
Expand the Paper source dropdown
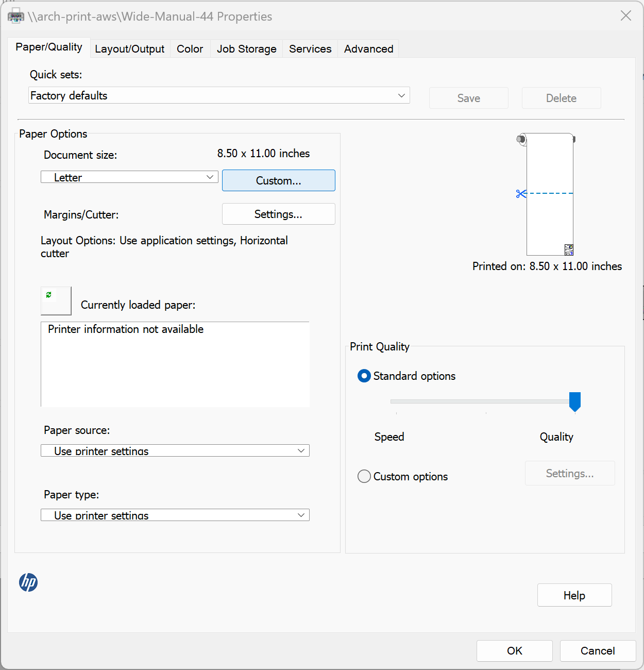click(175, 450)
